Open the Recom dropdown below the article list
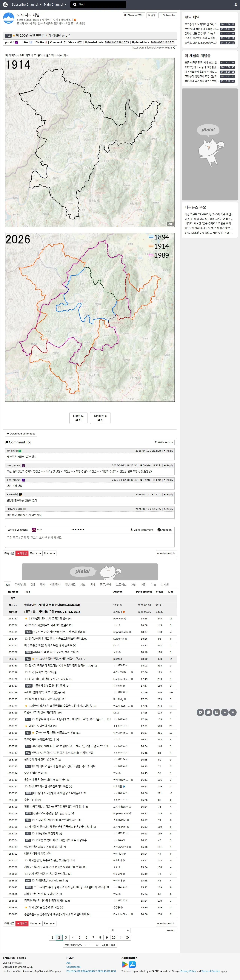The width and height of the screenshot is (240, 980). [x=50, y=923]
